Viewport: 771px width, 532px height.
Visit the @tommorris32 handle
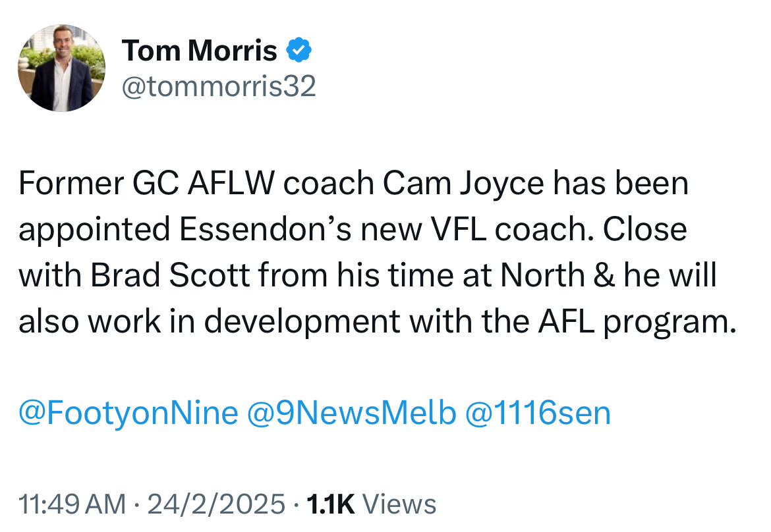point(219,86)
